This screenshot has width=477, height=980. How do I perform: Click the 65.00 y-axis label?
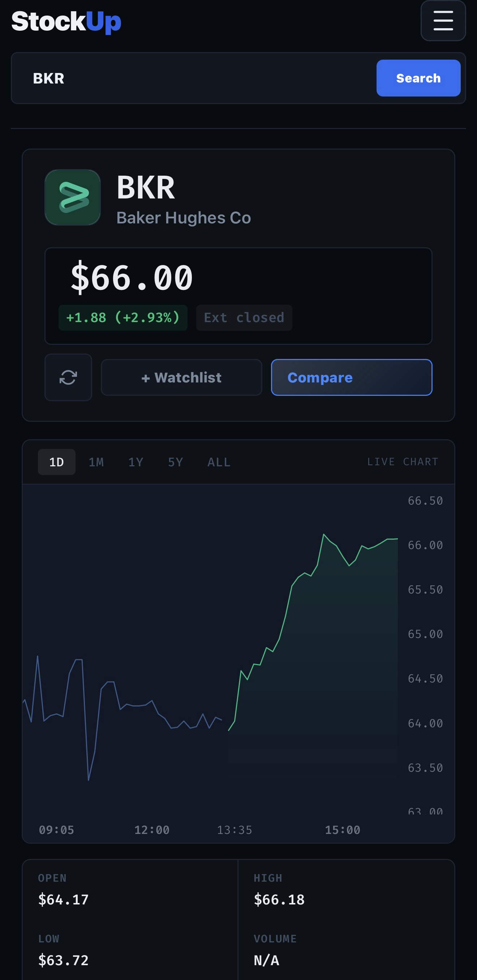(x=425, y=634)
